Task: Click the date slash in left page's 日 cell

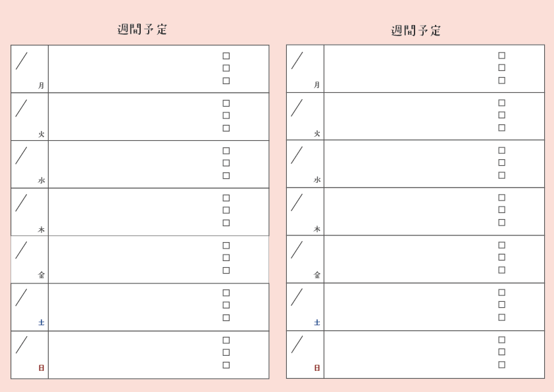Action: [x=22, y=345]
